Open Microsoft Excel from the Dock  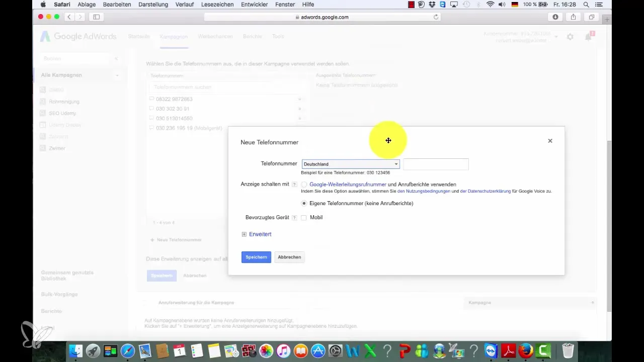(370, 350)
